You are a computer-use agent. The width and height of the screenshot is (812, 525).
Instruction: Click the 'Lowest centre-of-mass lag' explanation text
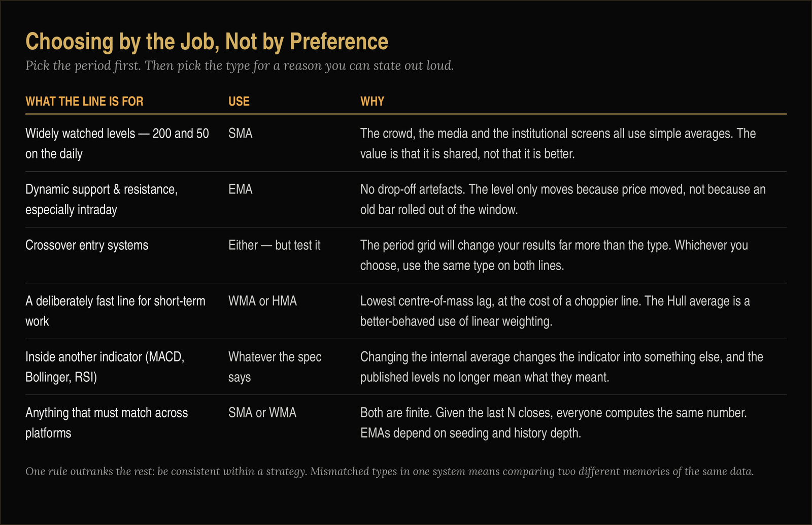[555, 311]
